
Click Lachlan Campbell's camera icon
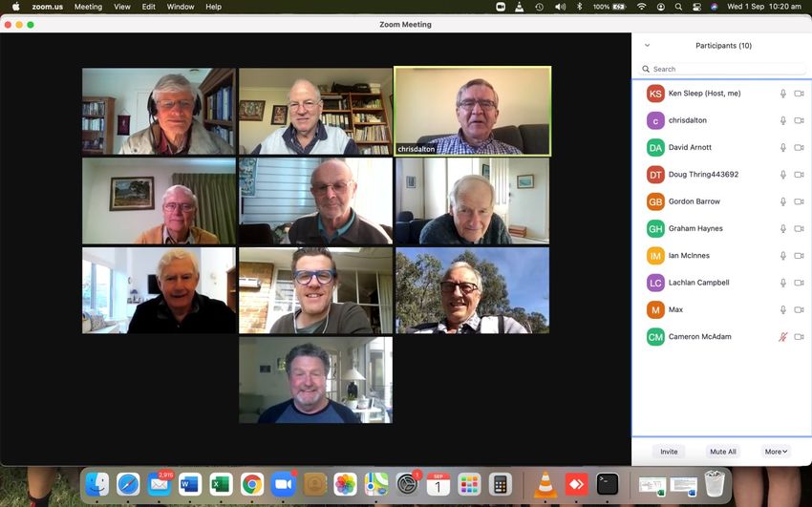pos(799,283)
